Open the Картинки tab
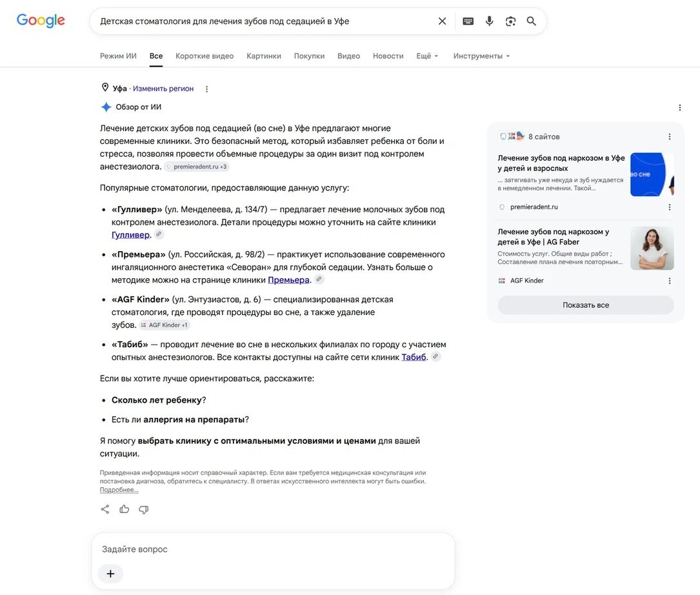Viewport: 700px width, 595px height. click(x=264, y=56)
